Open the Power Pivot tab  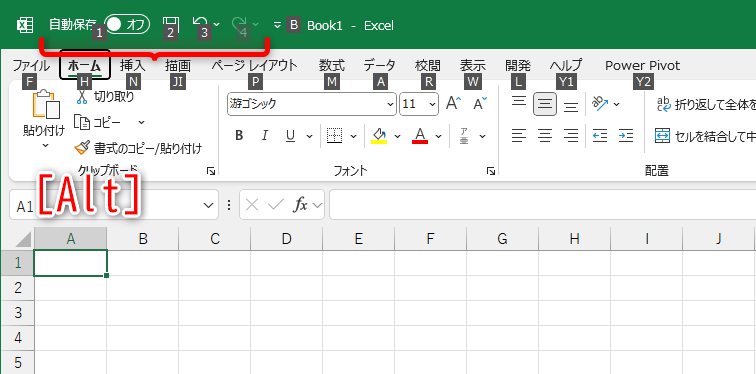coord(643,65)
